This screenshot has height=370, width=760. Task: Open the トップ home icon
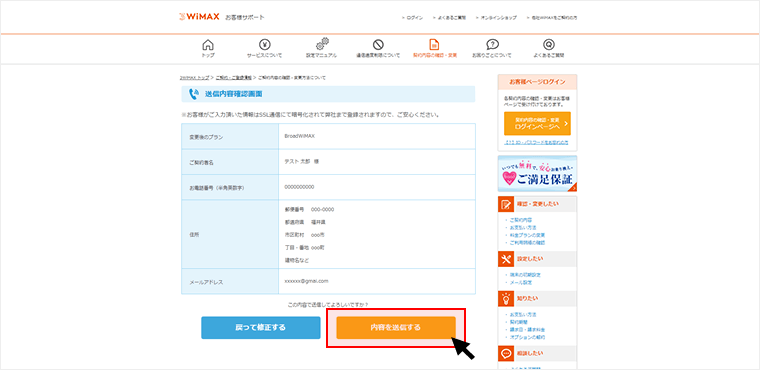click(208, 45)
